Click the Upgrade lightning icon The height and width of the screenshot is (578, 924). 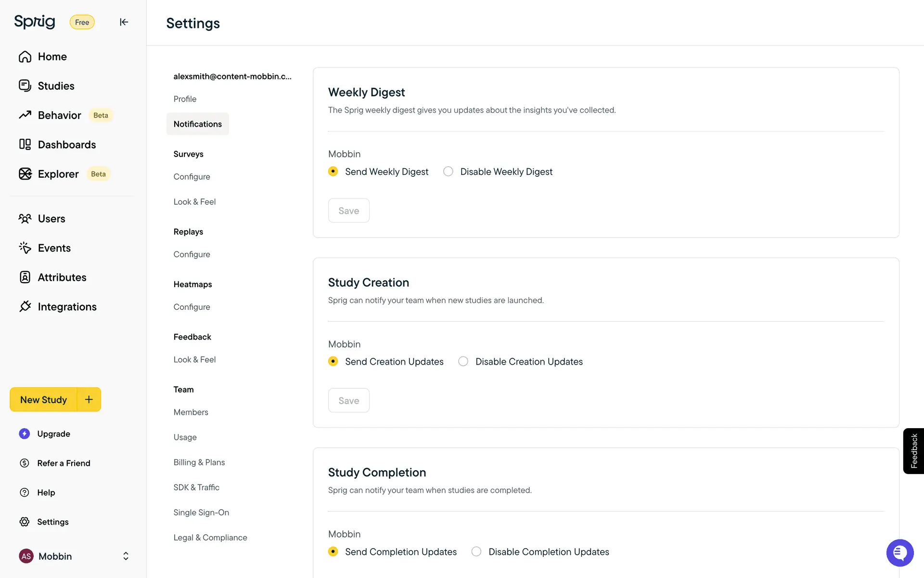coord(25,433)
